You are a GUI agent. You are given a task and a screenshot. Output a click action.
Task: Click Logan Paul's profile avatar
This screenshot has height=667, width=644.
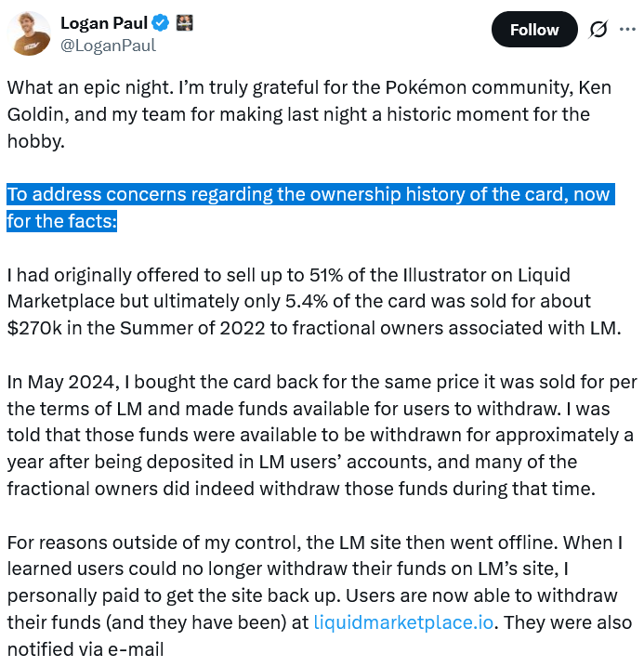29,33
